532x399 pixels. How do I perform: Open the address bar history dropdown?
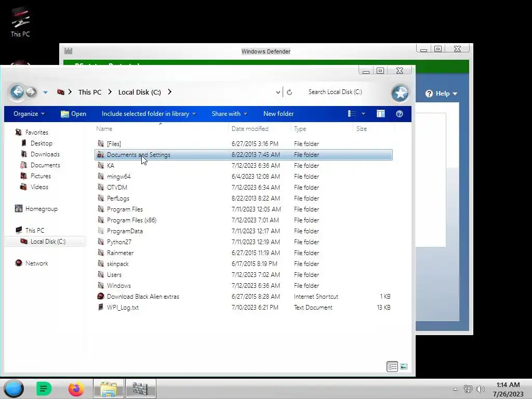click(278, 92)
